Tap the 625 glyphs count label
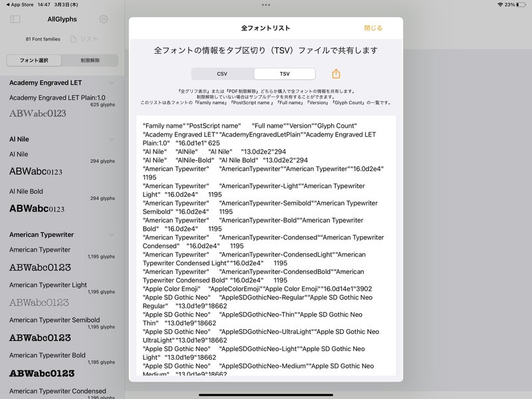Image resolution: width=532 pixels, height=399 pixels. 102,104
